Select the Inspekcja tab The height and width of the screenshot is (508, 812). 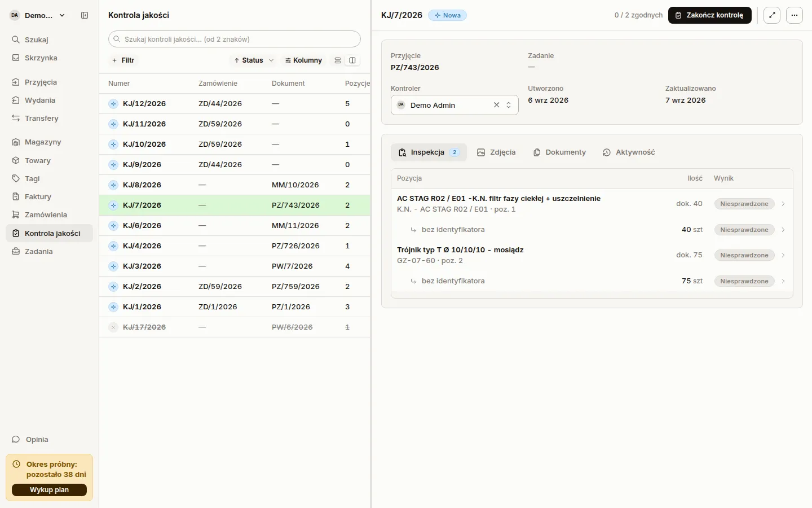coord(429,152)
